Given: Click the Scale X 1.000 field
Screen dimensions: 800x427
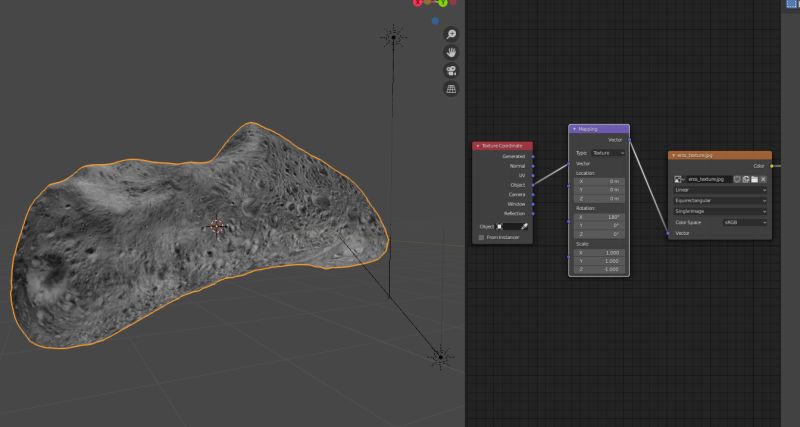Looking at the screenshot, I should 599,253.
